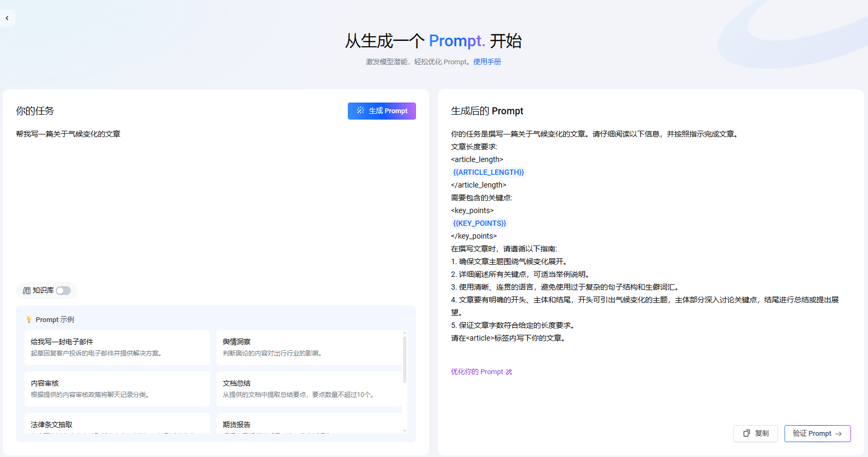The image size is (868, 457).
Task: Click the 知识库 book icon
Action: [27, 291]
